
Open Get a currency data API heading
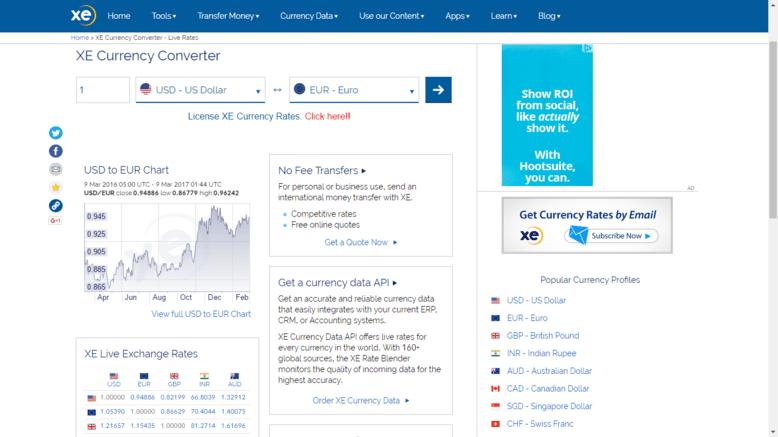click(337, 283)
